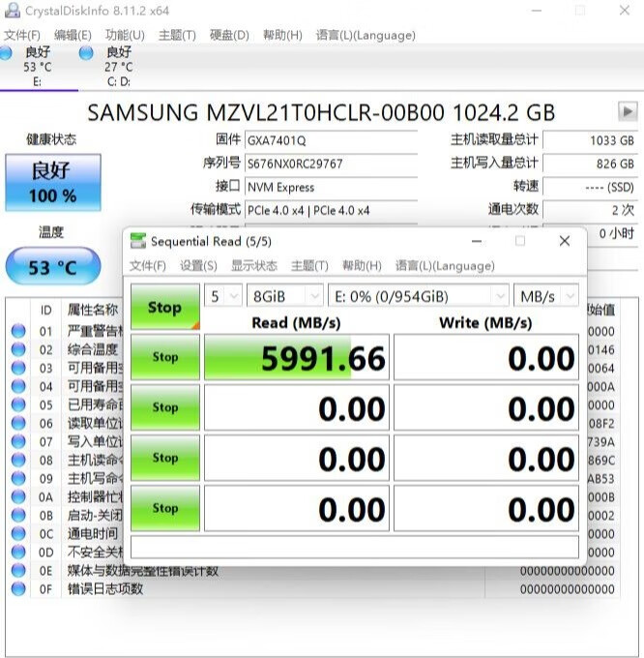Select the E: drive status orb at 53 °C

tap(6, 53)
